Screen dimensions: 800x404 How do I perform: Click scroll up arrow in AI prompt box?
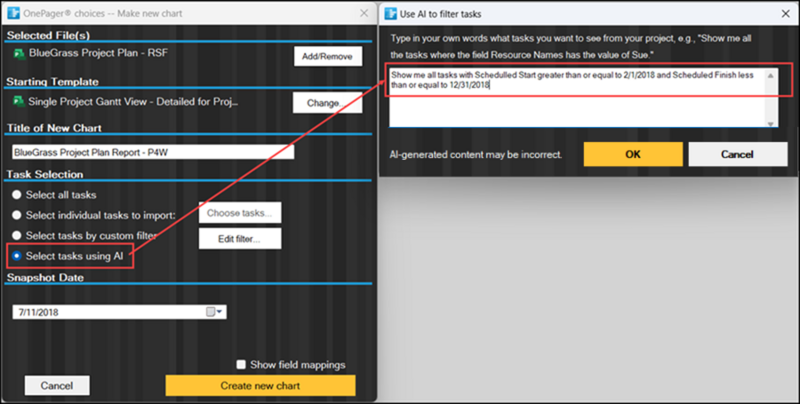pos(771,75)
